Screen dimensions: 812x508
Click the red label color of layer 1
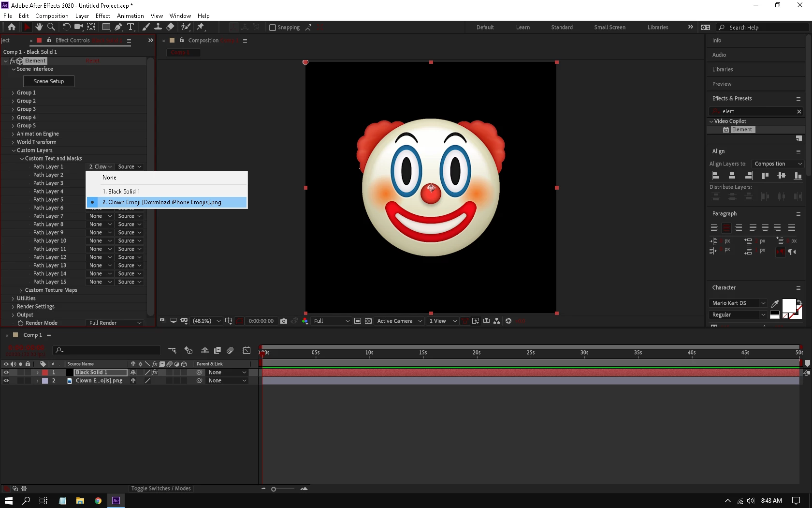(45, 373)
